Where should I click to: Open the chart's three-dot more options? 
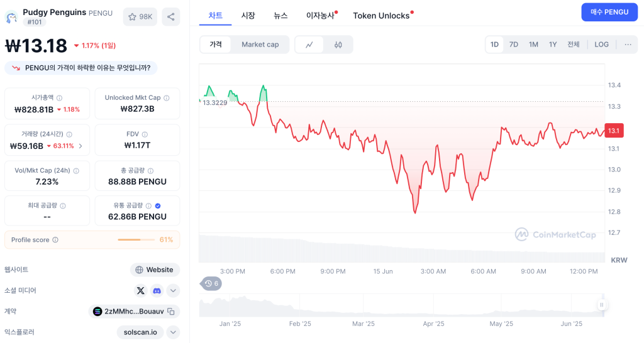628,45
